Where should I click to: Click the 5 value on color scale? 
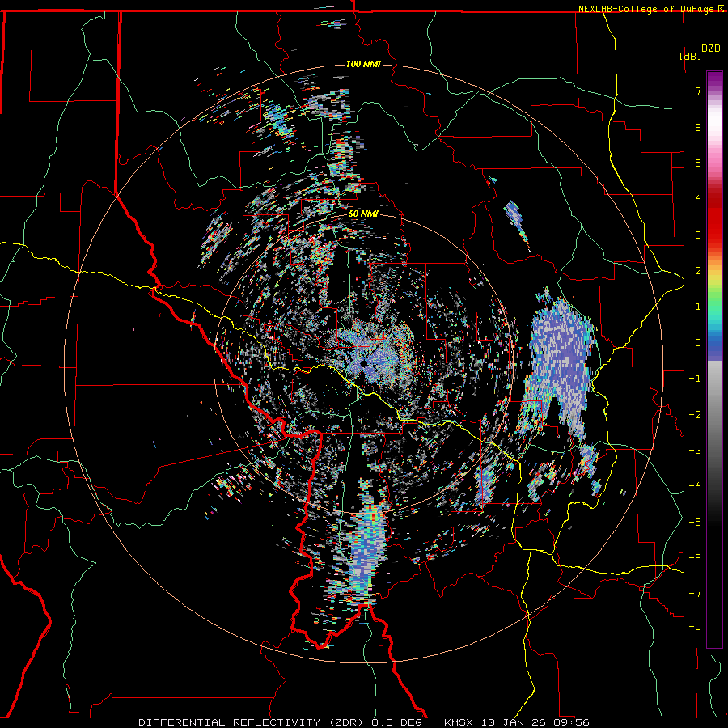(x=698, y=163)
